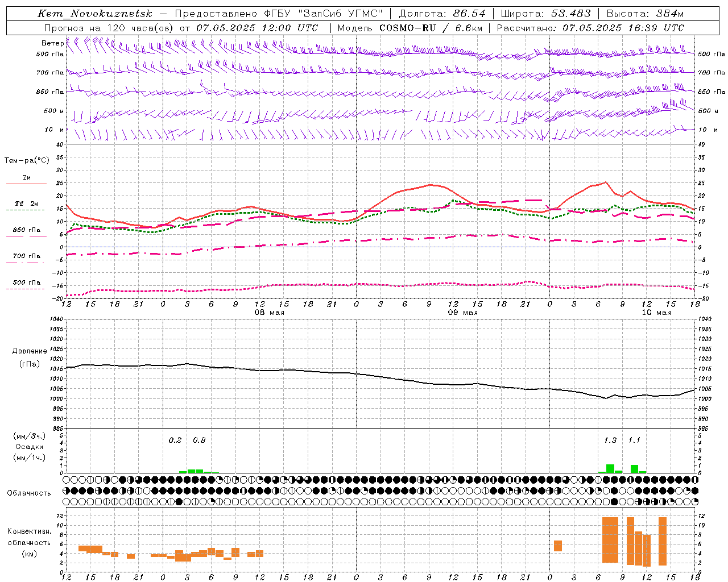This screenshot has width=728, height=582.
Task: Click the Тем-ра(°C) panel label
Action: tap(27, 161)
